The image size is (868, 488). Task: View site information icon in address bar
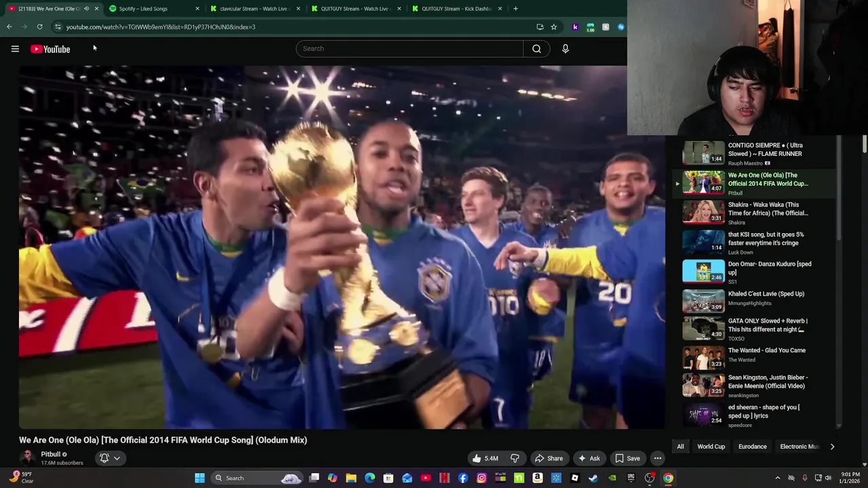(58, 27)
